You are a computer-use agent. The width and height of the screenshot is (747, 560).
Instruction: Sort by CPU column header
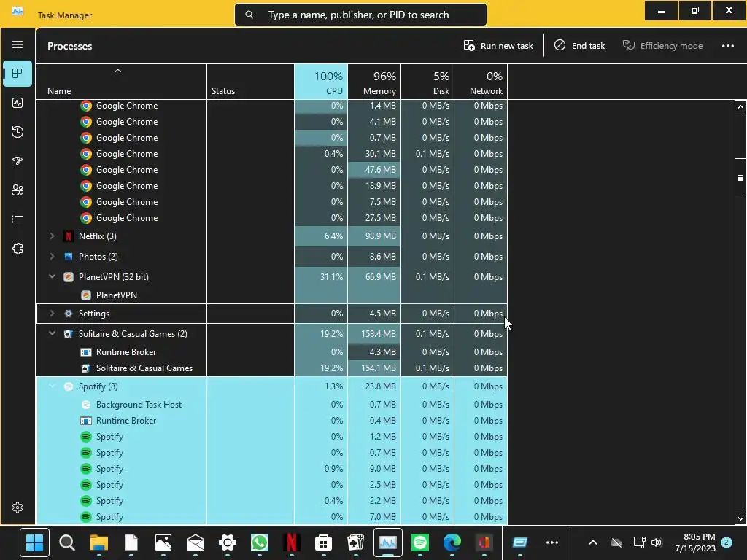point(321,82)
